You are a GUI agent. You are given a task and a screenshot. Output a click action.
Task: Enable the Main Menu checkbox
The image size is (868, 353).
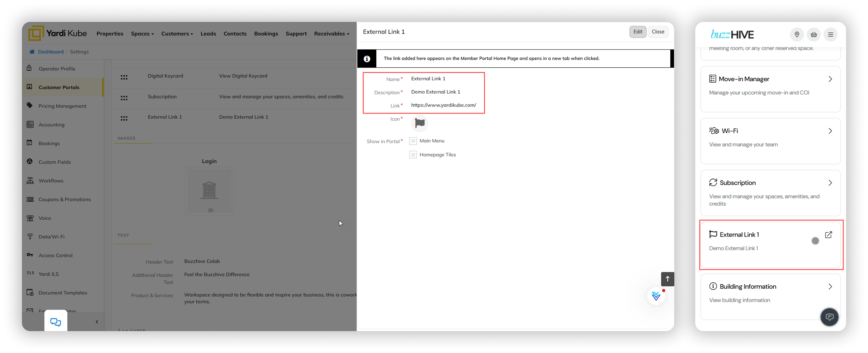pyautogui.click(x=413, y=141)
